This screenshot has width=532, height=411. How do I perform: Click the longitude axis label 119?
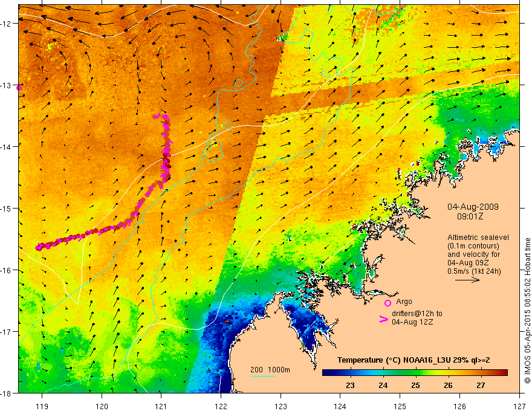tap(42, 406)
